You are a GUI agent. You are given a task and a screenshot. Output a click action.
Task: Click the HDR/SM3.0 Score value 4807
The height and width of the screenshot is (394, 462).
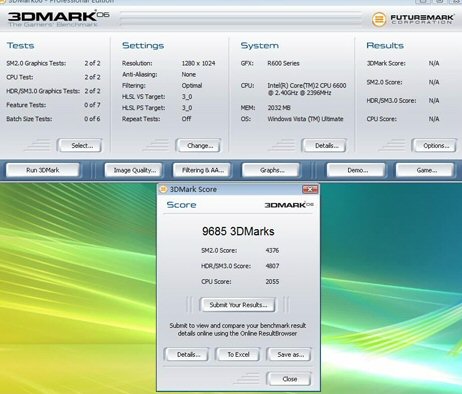[x=272, y=266]
